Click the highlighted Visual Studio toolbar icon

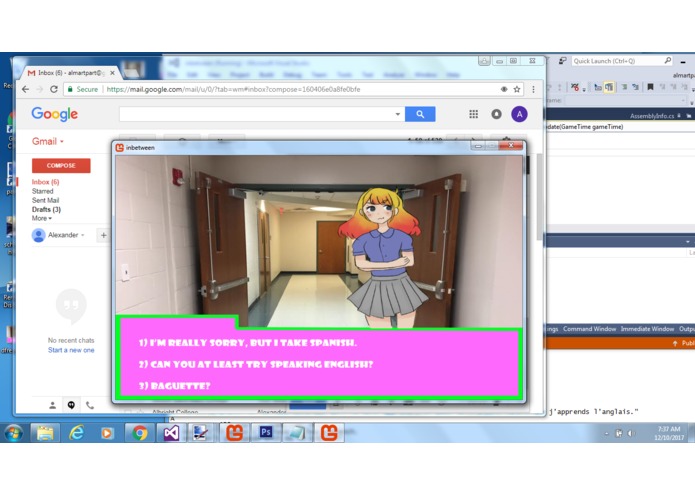pos(609,87)
